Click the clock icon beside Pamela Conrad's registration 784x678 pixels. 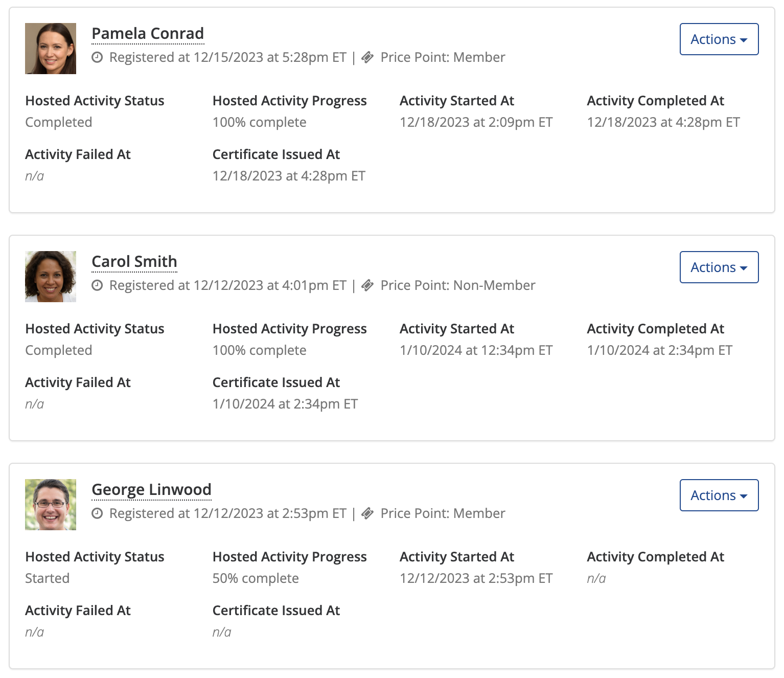click(x=97, y=57)
